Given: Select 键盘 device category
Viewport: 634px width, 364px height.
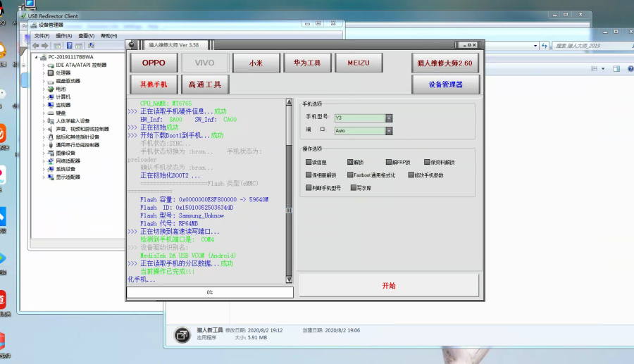Looking at the screenshot, I should (61, 113).
